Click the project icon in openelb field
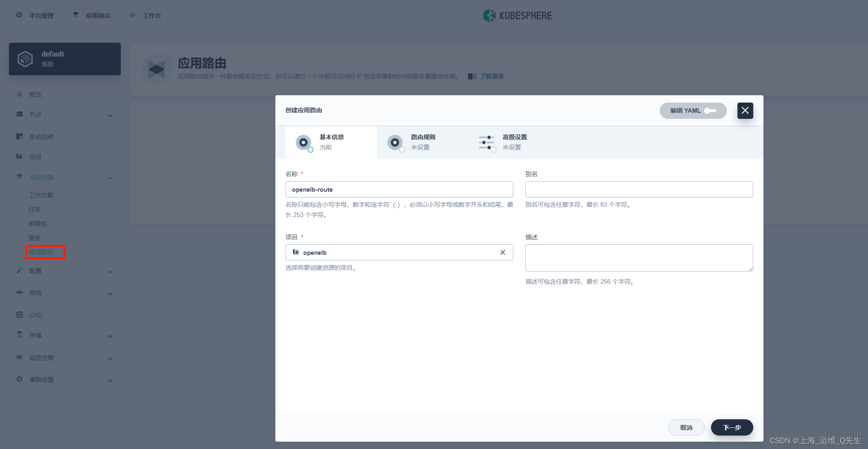Viewport: 868px width, 449px height. 296,252
